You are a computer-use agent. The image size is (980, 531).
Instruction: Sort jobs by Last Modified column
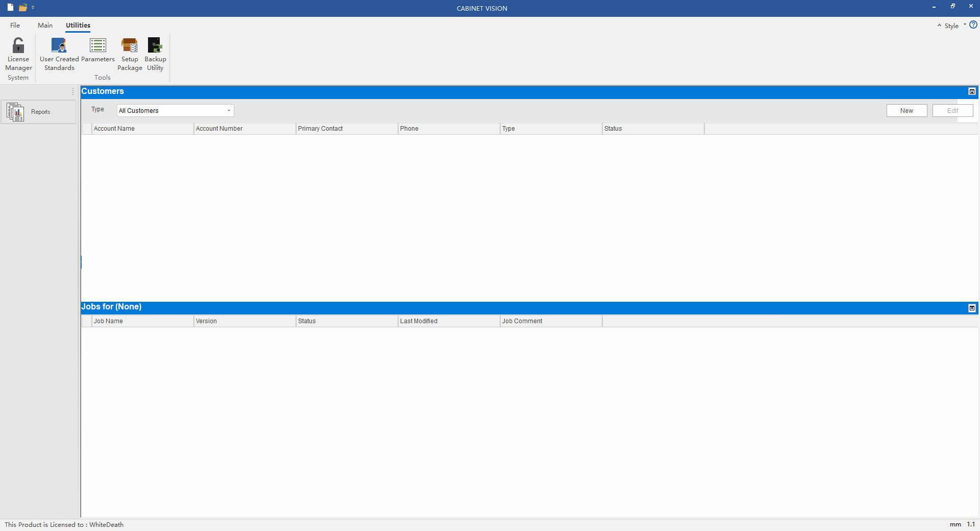(449, 321)
